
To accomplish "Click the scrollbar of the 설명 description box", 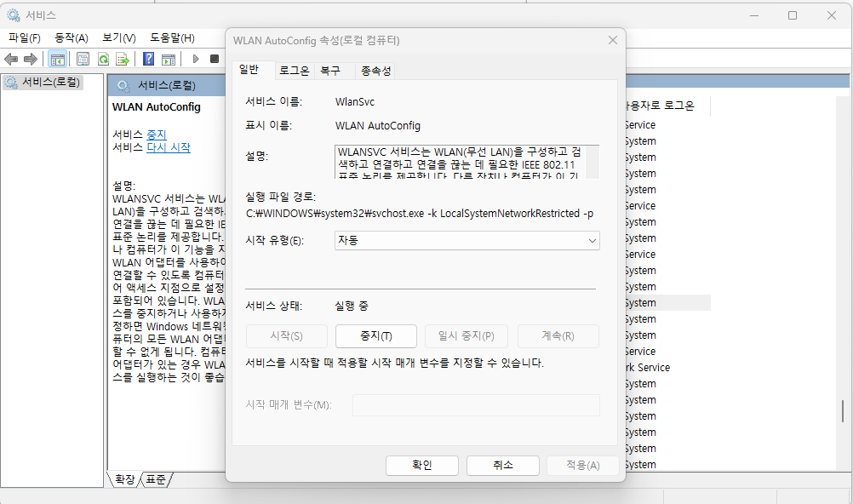I will (592, 162).
